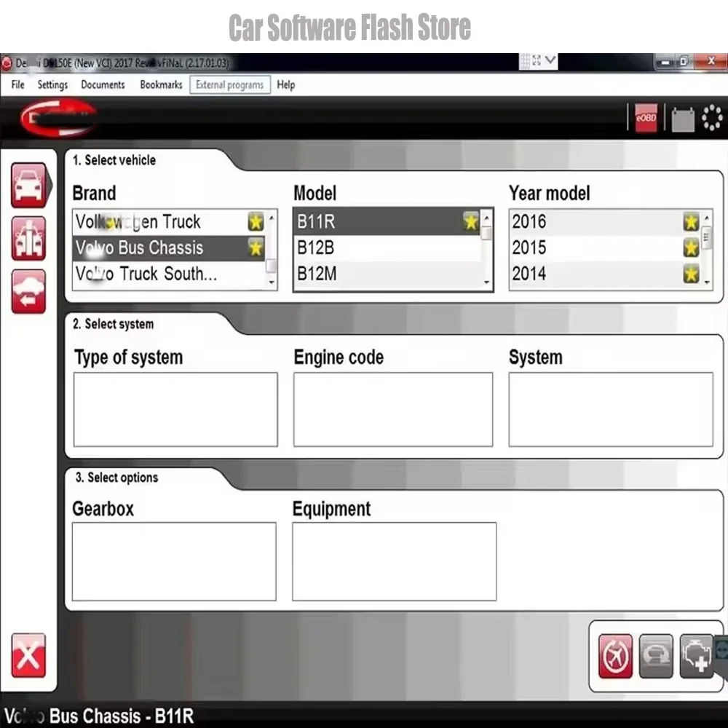Open the Help menu
Image resolution: width=728 pixels, height=728 pixels.
286,84
